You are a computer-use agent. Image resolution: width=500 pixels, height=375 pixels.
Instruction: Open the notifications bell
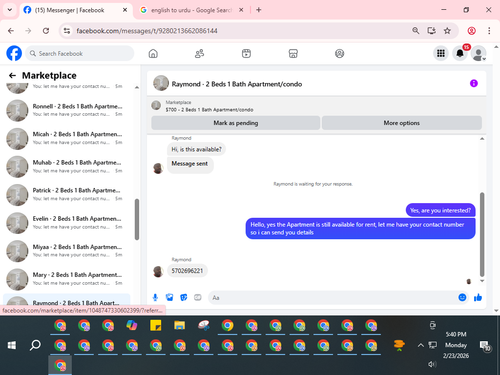coord(460,53)
